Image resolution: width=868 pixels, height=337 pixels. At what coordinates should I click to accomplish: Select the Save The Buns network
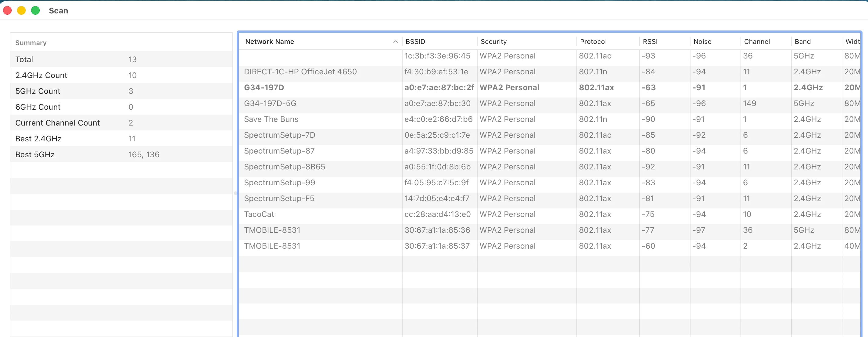271,119
